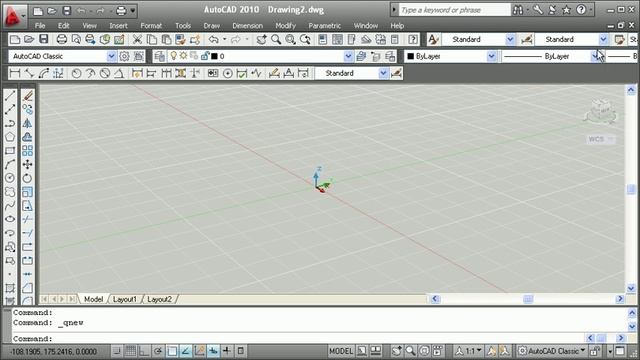Toggle MODEL space button in status bar

point(341,351)
